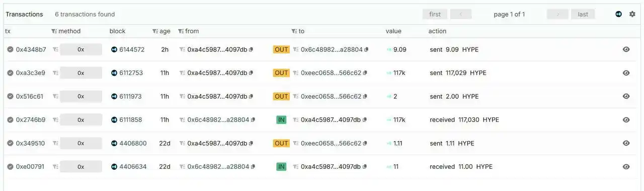This screenshot has height=191, width=644.
Task: Copy from address in row 0x2746b9
Action: point(253,120)
